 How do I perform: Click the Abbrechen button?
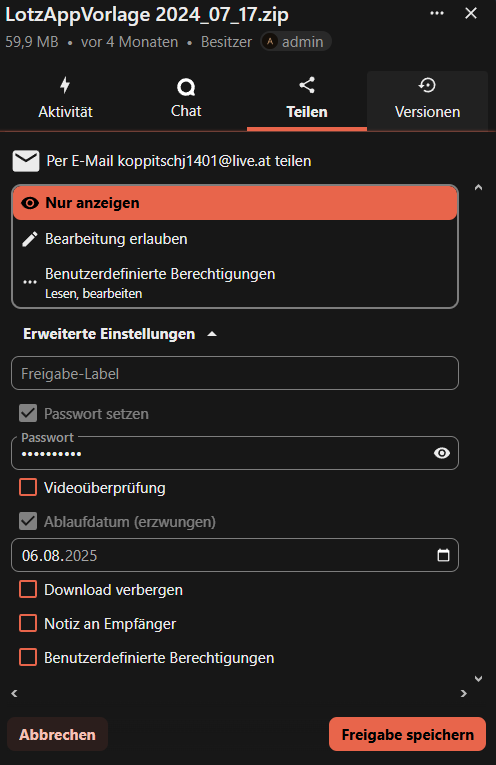(58, 734)
